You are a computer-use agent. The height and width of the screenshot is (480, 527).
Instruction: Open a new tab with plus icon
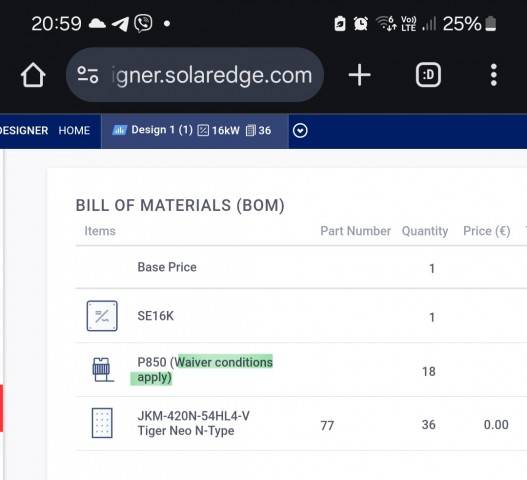pos(360,75)
